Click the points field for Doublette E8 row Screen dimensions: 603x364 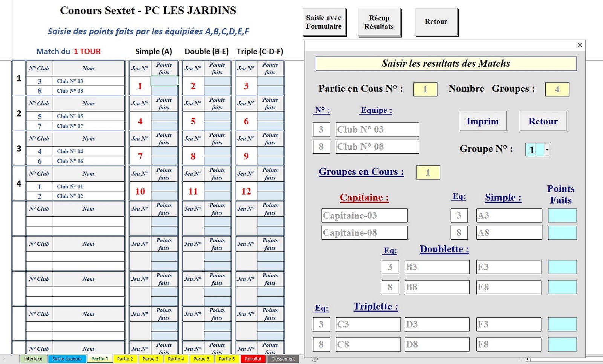(562, 287)
